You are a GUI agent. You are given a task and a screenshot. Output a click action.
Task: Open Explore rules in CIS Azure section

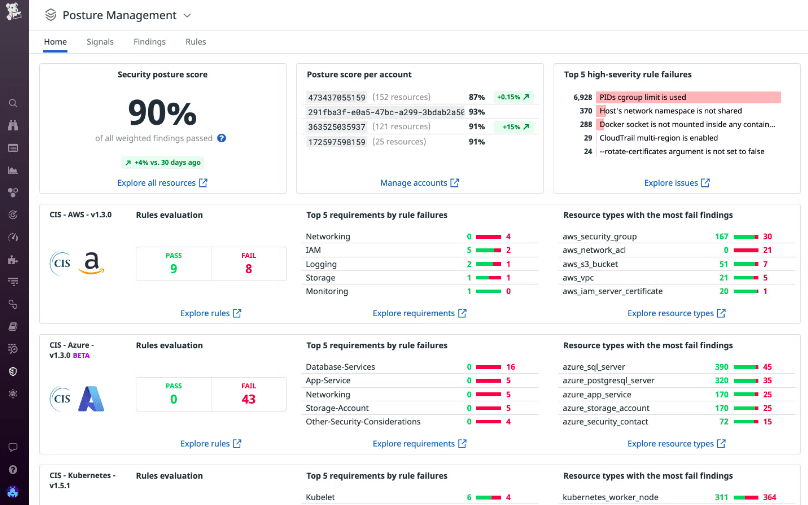click(x=210, y=444)
